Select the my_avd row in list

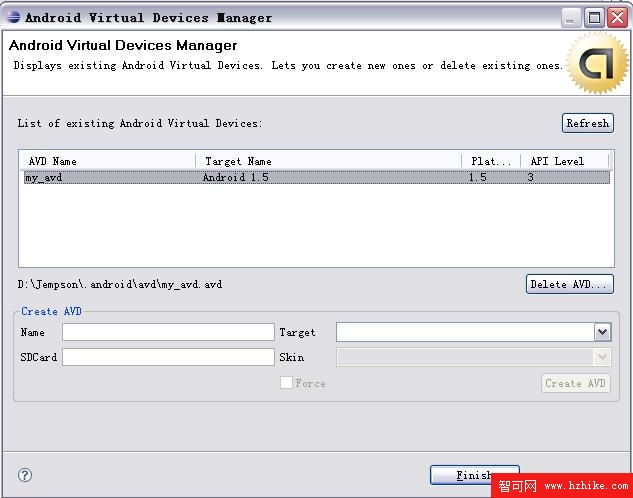[317, 177]
